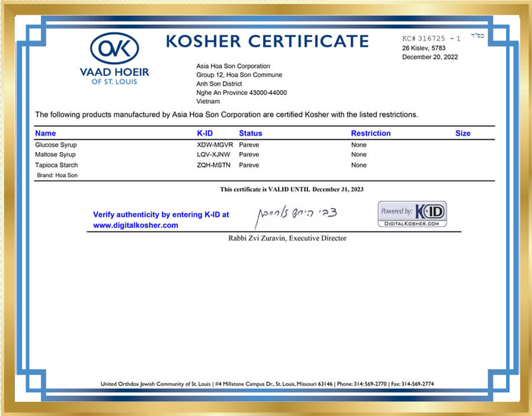Screen dimensions: 532x416
Task: Click K-ID code XDW-MGVR
Action: tap(215, 144)
